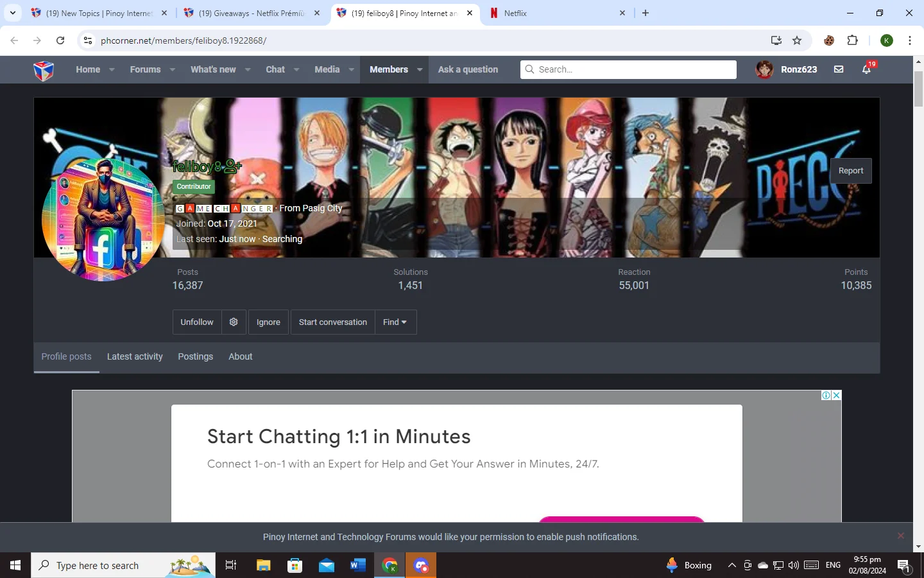The height and width of the screenshot is (578, 924).
Task: Click the ad info icon
Action: coord(826,396)
